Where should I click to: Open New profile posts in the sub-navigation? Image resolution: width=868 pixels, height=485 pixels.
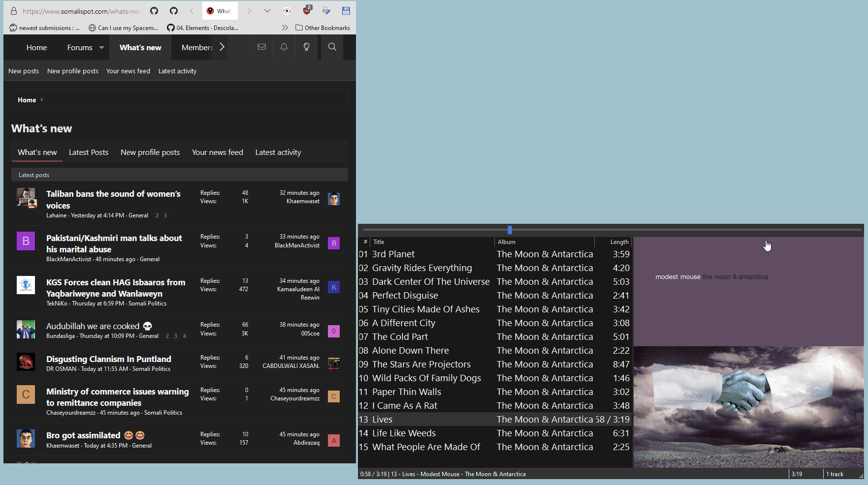pyautogui.click(x=73, y=71)
